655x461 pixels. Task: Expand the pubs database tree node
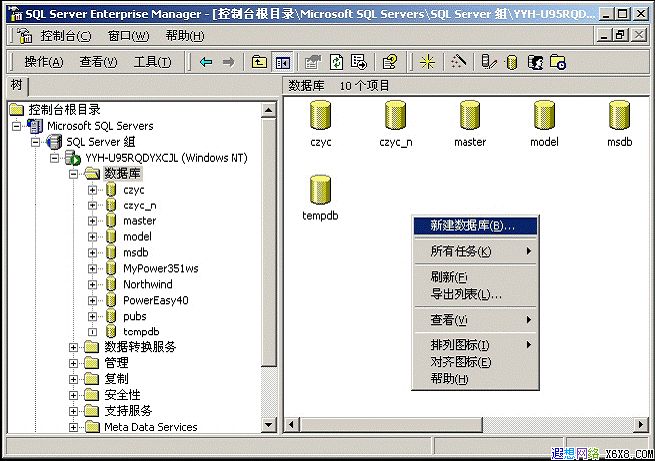[92, 317]
